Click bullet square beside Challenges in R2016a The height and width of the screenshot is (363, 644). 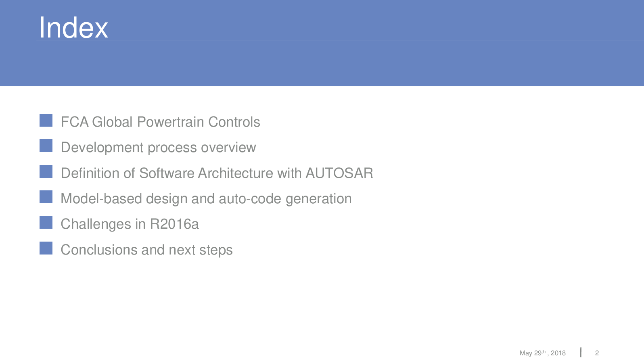click(46, 222)
